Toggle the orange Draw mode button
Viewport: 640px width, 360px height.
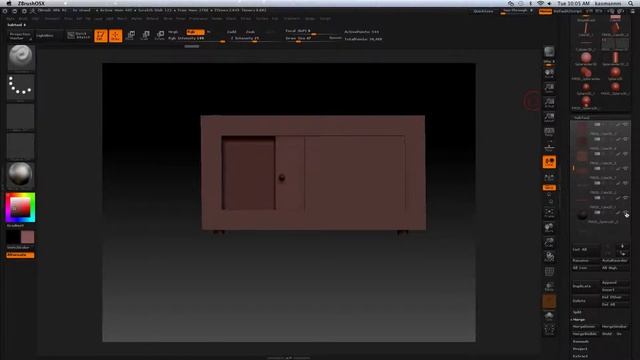tap(116, 36)
